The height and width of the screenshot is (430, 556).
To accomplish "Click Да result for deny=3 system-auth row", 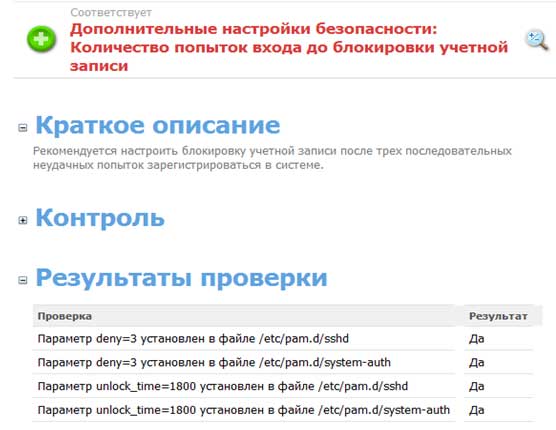I will (477, 362).
